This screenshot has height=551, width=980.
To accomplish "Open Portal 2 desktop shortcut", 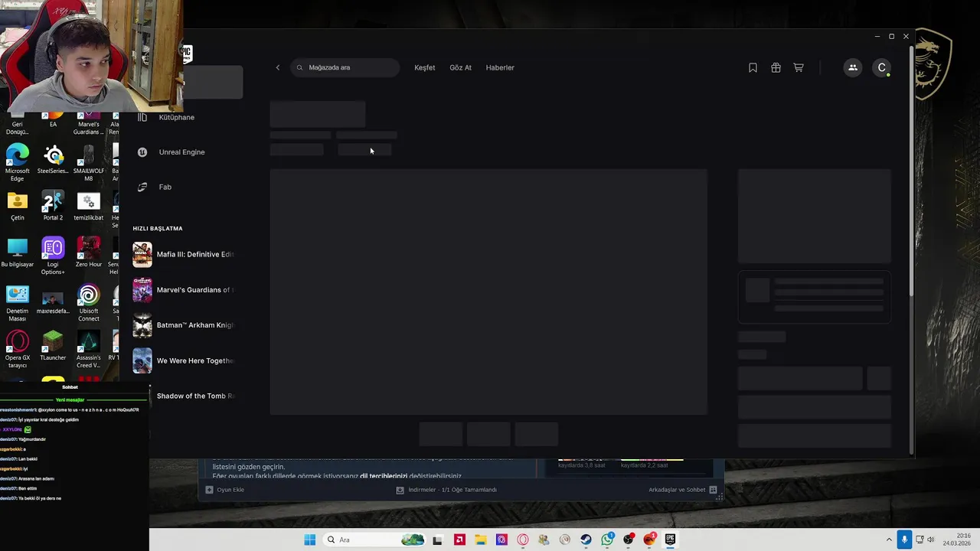I will pos(53,207).
